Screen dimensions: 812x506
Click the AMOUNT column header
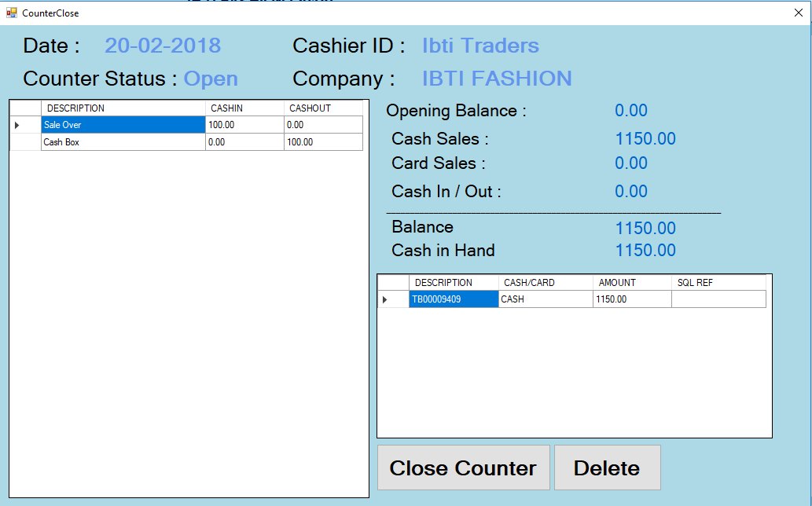[x=632, y=283]
